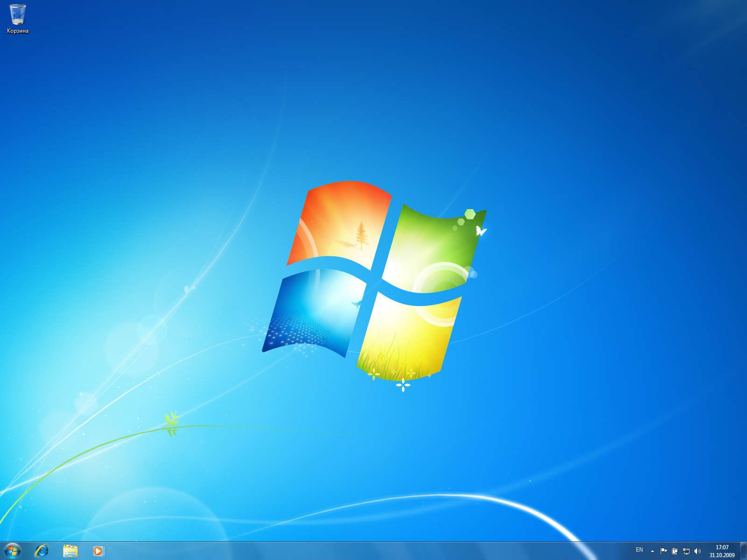The image size is (747, 560).
Task: Open Windows Update via the plug tray icon
Action: tap(675, 552)
